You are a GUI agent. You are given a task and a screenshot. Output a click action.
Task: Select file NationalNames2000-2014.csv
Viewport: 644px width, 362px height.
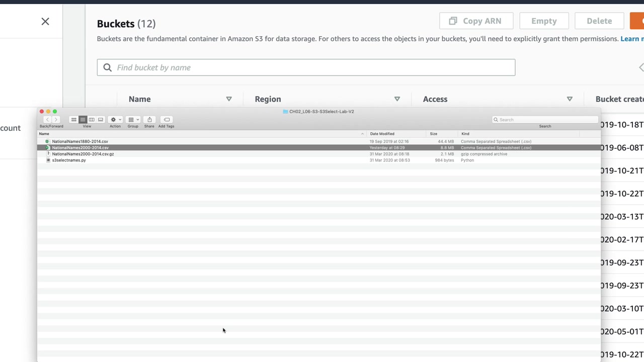(80, 148)
